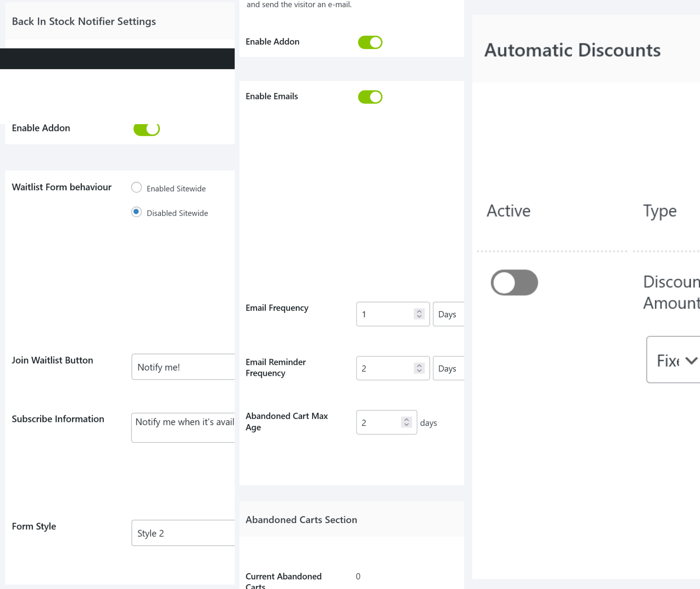
Task: Activate the Automatic Discounts Active toggle
Action: [x=514, y=283]
